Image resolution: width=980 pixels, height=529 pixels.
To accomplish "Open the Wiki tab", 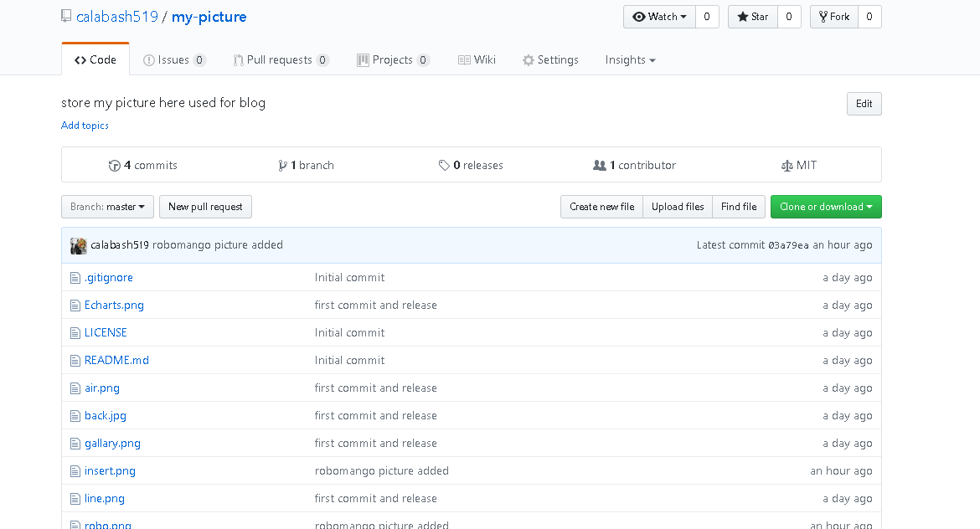I will click(477, 60).
